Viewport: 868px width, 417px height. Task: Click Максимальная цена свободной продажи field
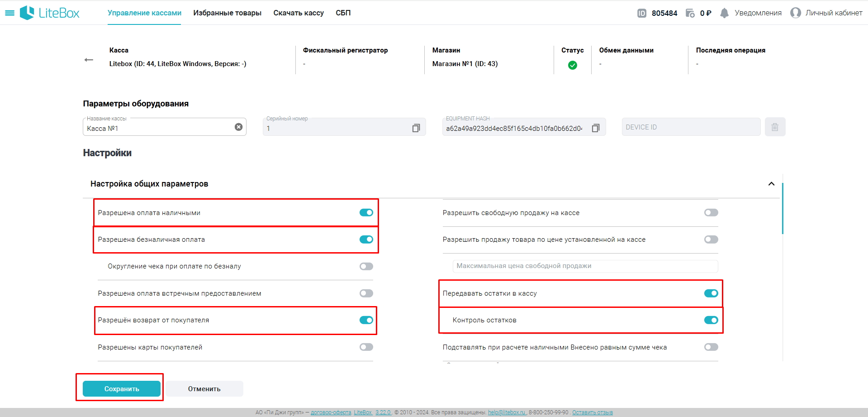tap(585, 266)
